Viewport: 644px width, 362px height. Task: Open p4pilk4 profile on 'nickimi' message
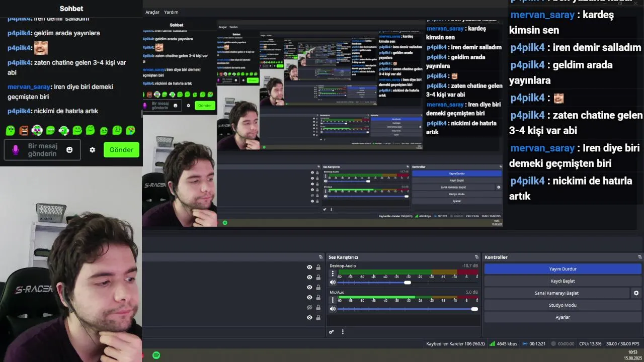pyautogui.click(x=20, y=111)
